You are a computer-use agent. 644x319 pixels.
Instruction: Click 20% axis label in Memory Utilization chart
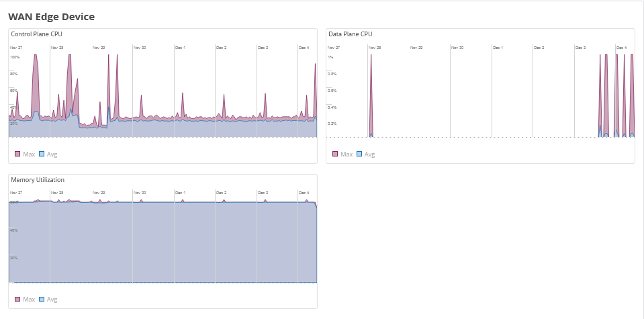click(14, 258)
